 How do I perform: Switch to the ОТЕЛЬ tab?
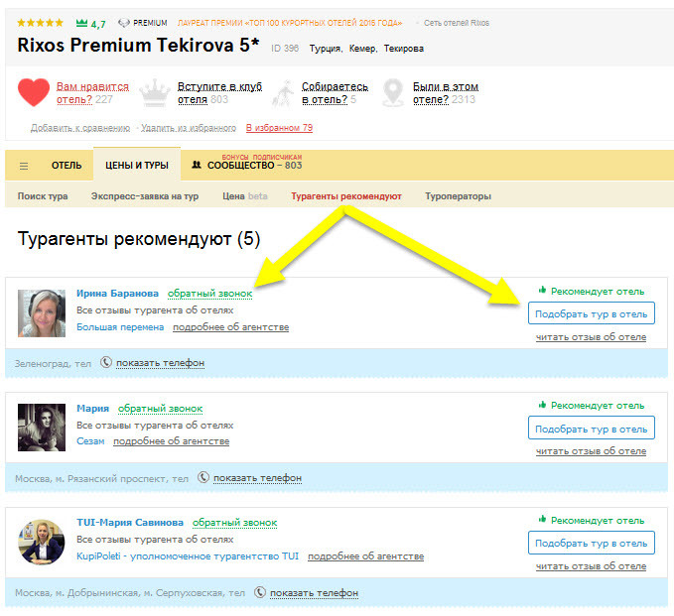coord(67,166)
